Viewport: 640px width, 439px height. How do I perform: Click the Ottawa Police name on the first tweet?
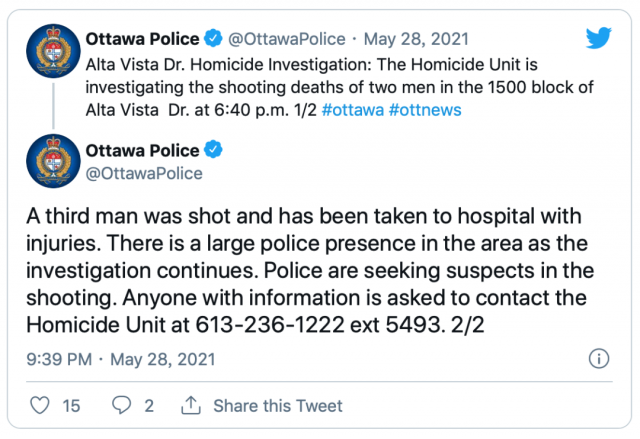142,39
